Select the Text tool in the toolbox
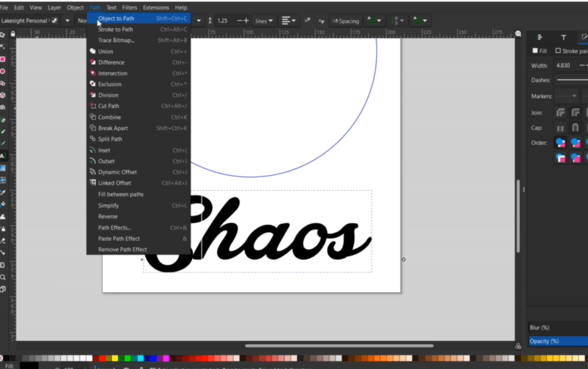Viewport: 588px width, 369px height. (2, 156)
